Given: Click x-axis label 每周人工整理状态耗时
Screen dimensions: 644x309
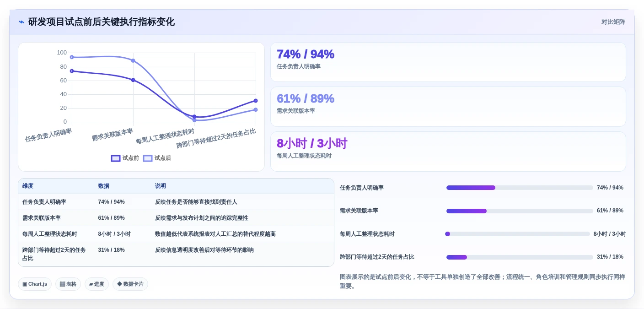Looking at the screenshot, I should coord(165,136).
